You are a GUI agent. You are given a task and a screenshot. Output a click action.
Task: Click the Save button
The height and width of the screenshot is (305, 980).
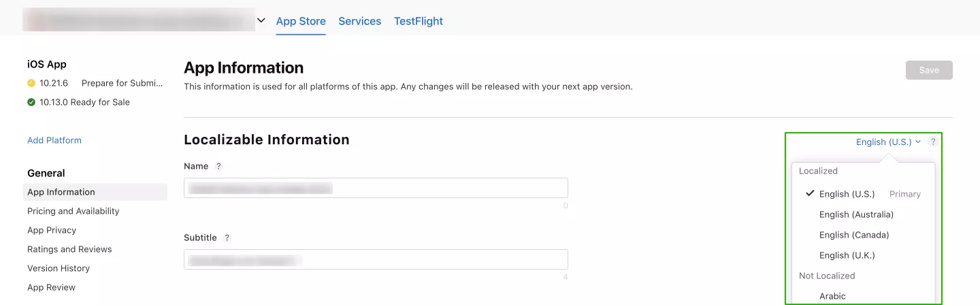pyautogui.click(x=929, y=70)
